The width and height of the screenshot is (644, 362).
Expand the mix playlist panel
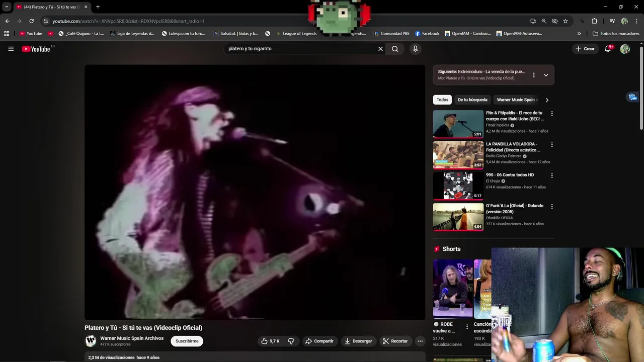(x=546, y=75)
